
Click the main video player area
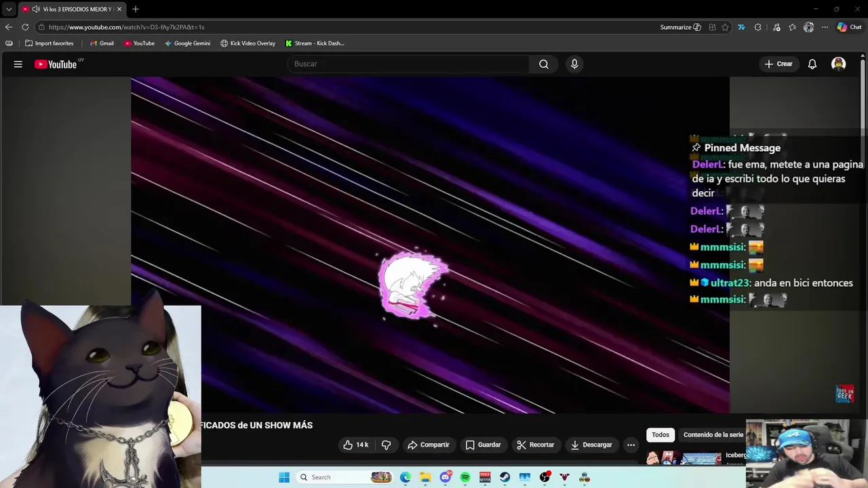click(430, 245)
